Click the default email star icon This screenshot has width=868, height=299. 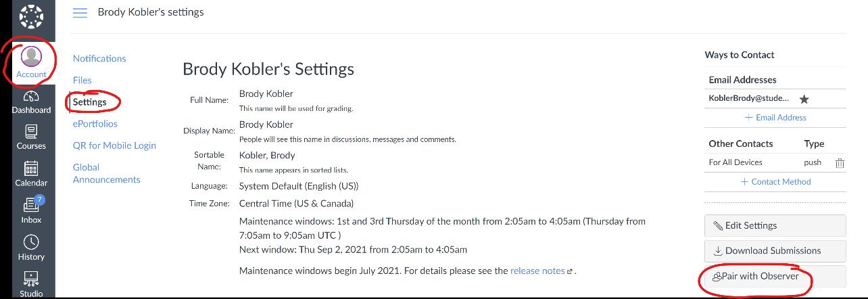pos(804,99)
